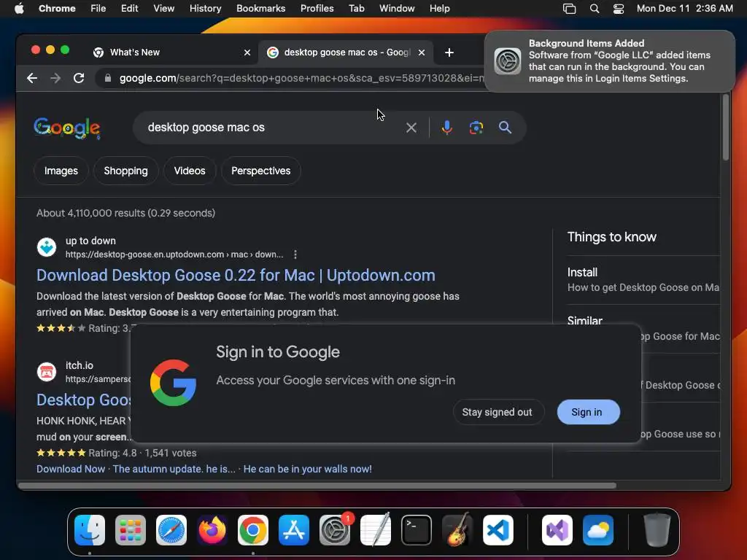Screen dimensions: 747x560
Task: Open App Store from the dock
Action: [294, 530]
